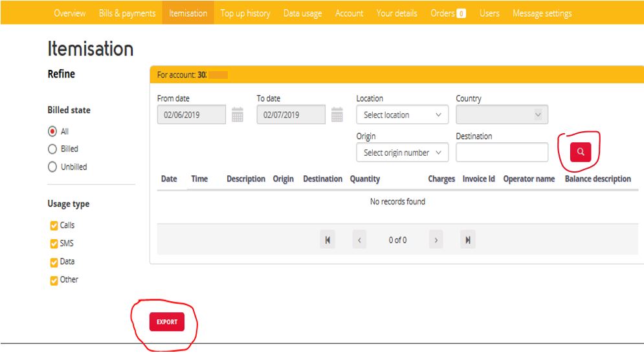Click the red search magnifier button
644x353 pixels.
click(x=581, y=152)
